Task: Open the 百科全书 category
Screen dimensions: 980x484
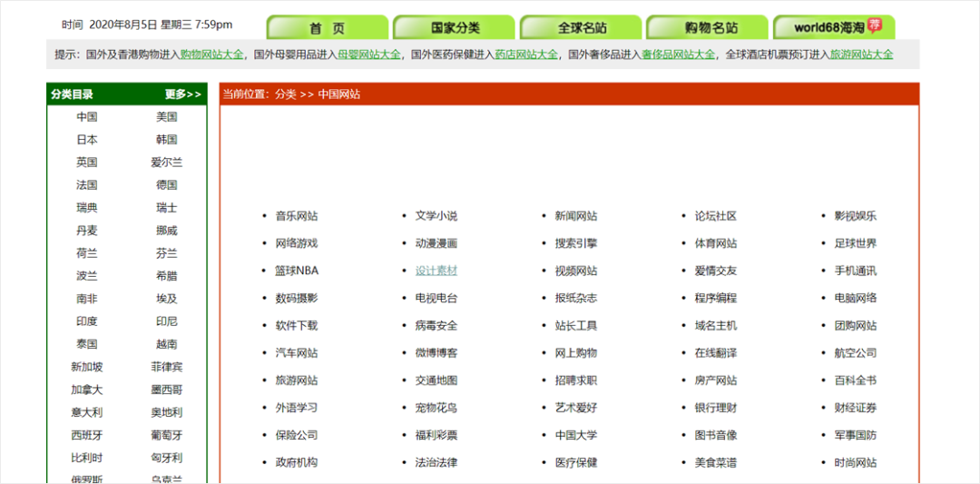Action: pyautogui.click(x=856, y=380)
